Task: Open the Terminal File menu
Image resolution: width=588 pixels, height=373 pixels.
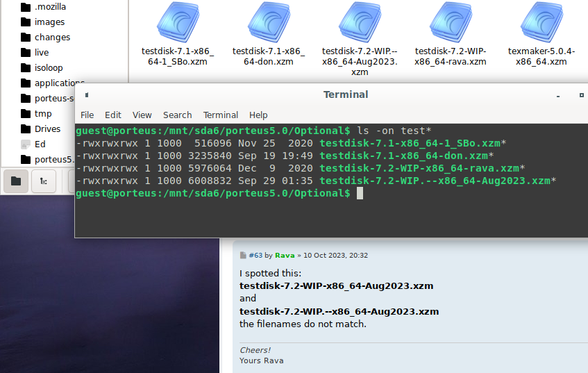Action: point(87,115)
